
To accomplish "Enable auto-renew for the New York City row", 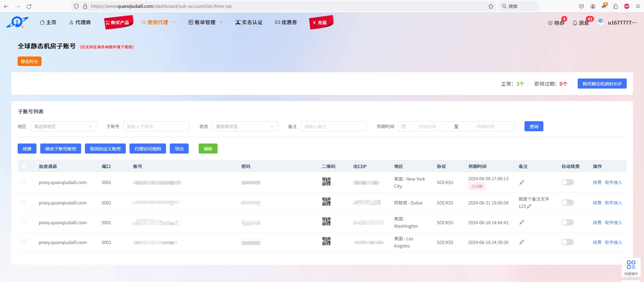I will 567,182.
